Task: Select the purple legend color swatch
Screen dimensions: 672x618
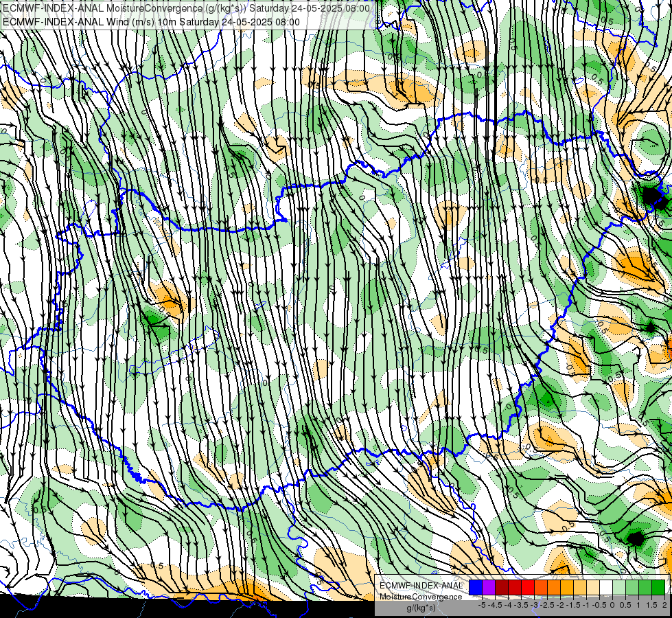Action: pyautogui.click(x=489, y=587)
